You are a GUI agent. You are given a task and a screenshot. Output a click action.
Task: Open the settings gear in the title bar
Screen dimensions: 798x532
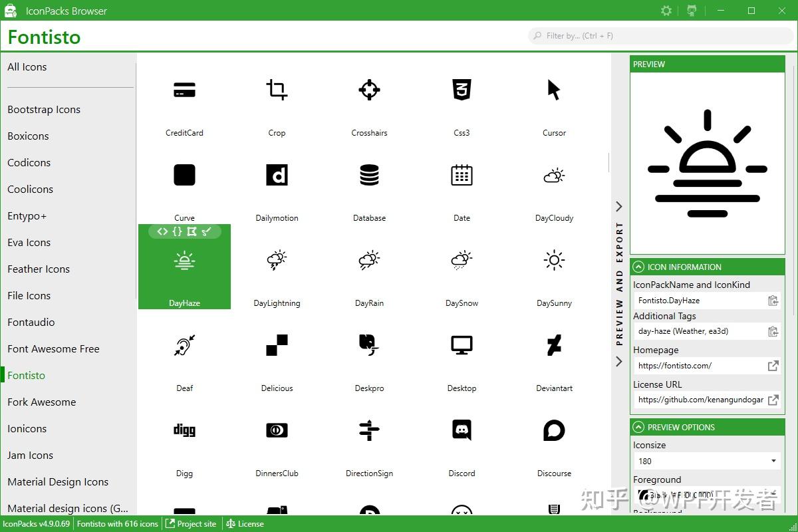click(666, 11)
